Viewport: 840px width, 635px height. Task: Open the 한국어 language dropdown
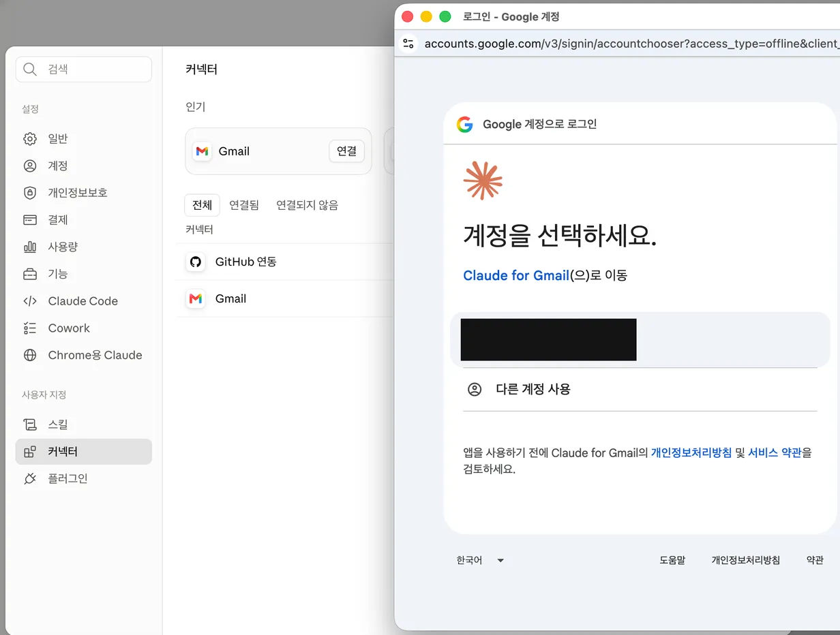pyautogui.click(x=481, y=560)
